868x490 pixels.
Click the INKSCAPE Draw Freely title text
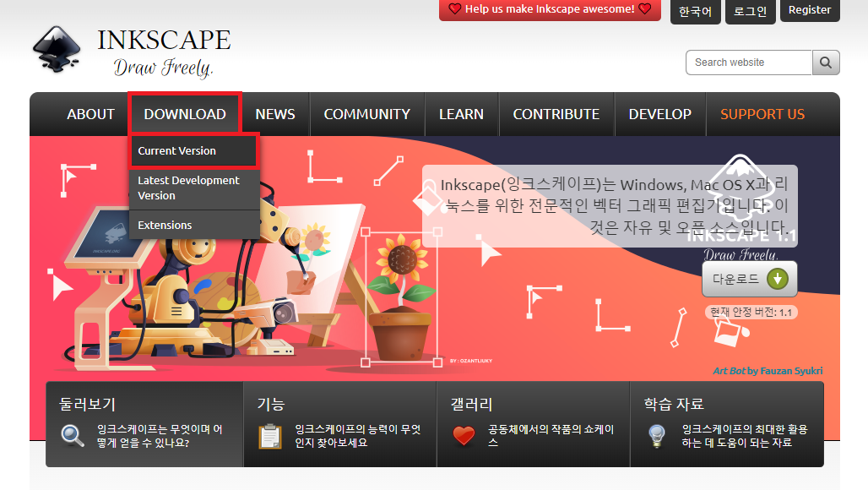[164, 52]
